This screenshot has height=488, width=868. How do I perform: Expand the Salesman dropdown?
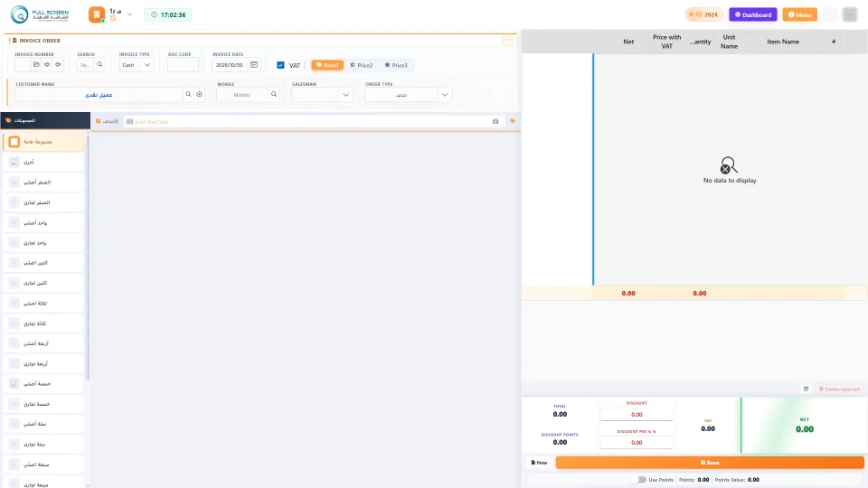345,95
